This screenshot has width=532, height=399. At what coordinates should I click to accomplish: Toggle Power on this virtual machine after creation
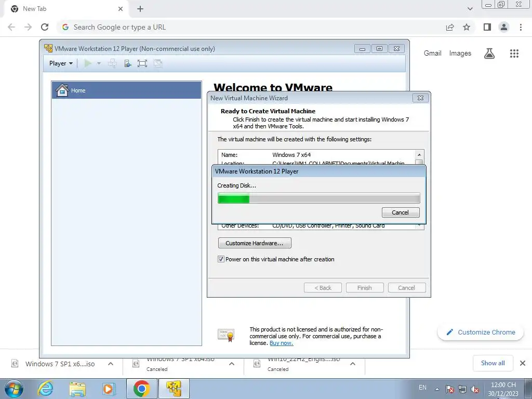[221, 259]
